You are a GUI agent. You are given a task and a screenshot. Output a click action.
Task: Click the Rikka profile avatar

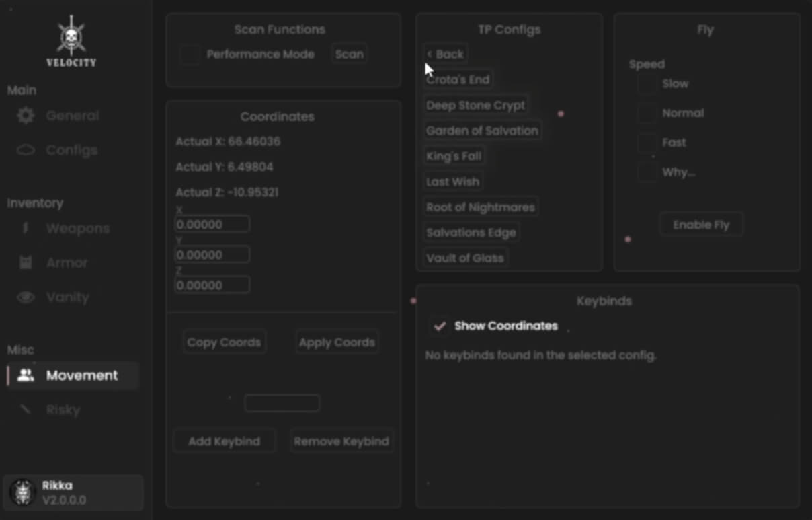pyautogui.click(x=23, y=492)
